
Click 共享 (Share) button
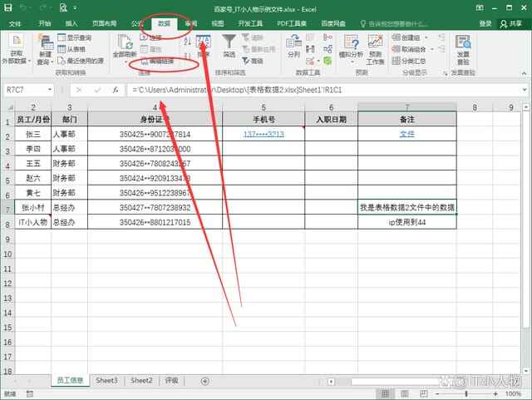click(x=511, y=23)
